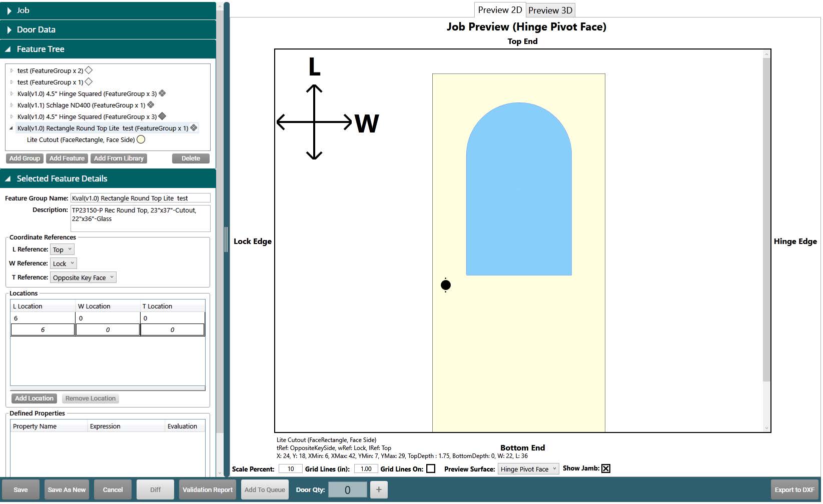823x504 pixels.
Task: Open the Preview Surface dropdown
Action: tap(528, 469)
